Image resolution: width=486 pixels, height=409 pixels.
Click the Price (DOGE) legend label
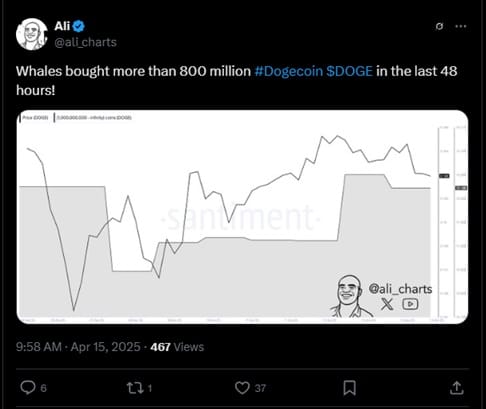35,118
